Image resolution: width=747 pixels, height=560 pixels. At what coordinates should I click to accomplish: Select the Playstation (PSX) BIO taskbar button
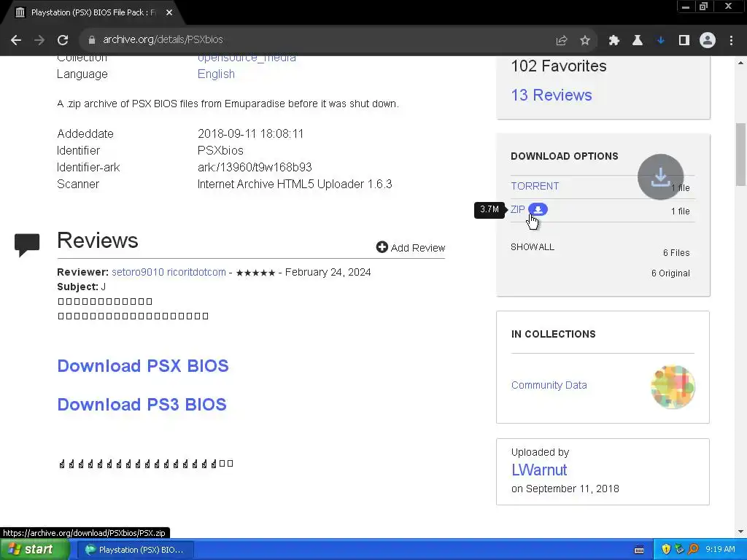tap(135, 550)
